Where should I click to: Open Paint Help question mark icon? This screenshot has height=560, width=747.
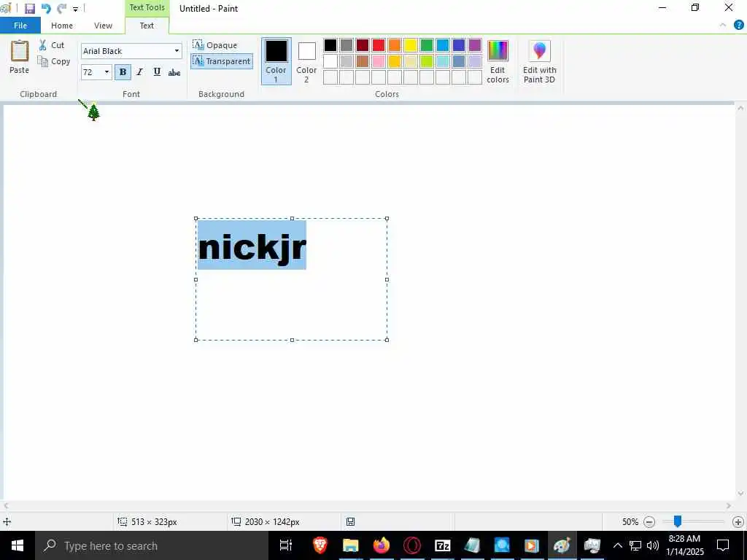[x=738, y=26]
